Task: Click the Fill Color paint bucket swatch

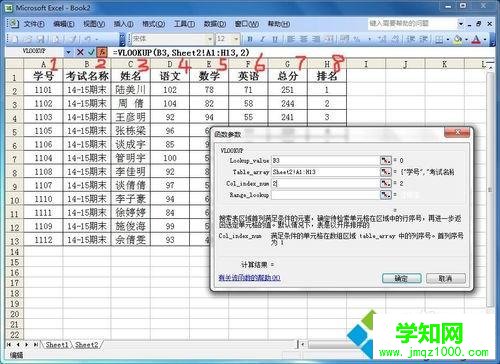Action: tap(458, 40)
